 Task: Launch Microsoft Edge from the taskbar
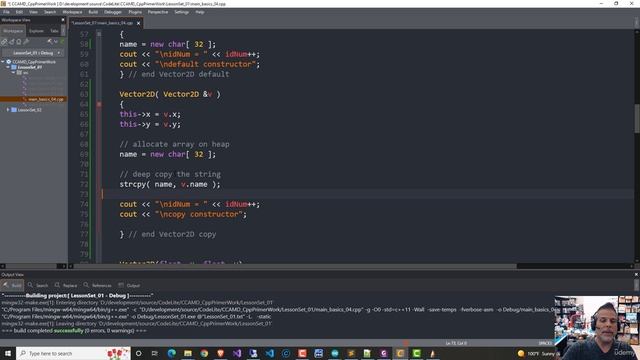[x=171, y=353]
